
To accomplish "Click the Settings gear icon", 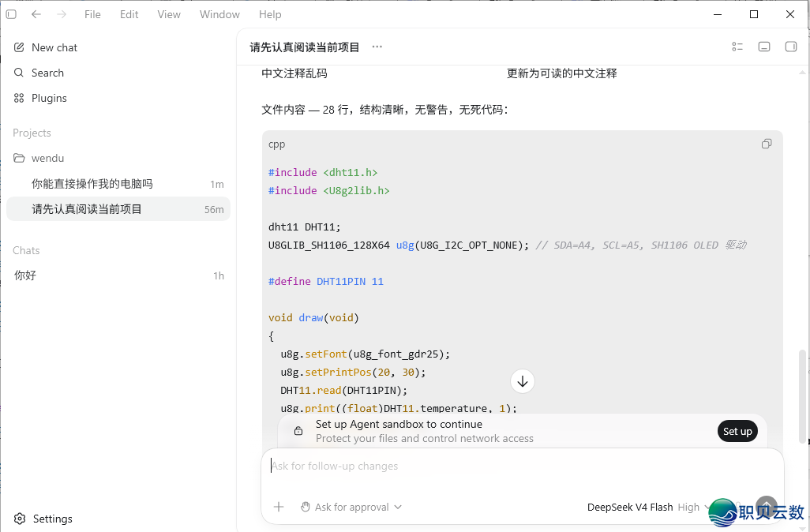I will tap(20, 519).
